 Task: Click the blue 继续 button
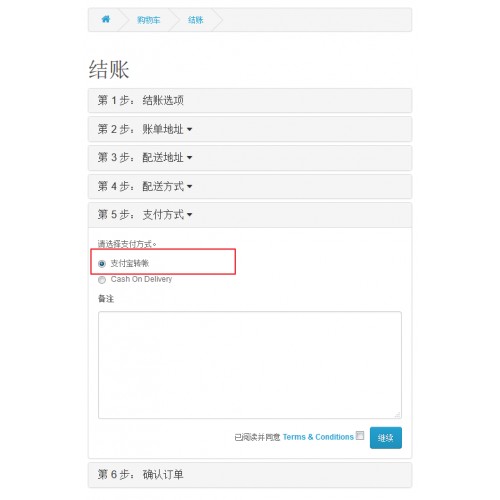click(x=386, y=438)
